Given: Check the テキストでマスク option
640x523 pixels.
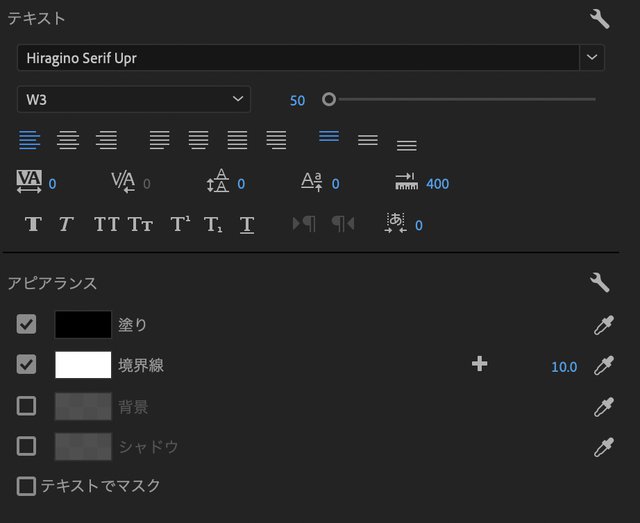Looking at the screenshot, I should tap(27, 486).
